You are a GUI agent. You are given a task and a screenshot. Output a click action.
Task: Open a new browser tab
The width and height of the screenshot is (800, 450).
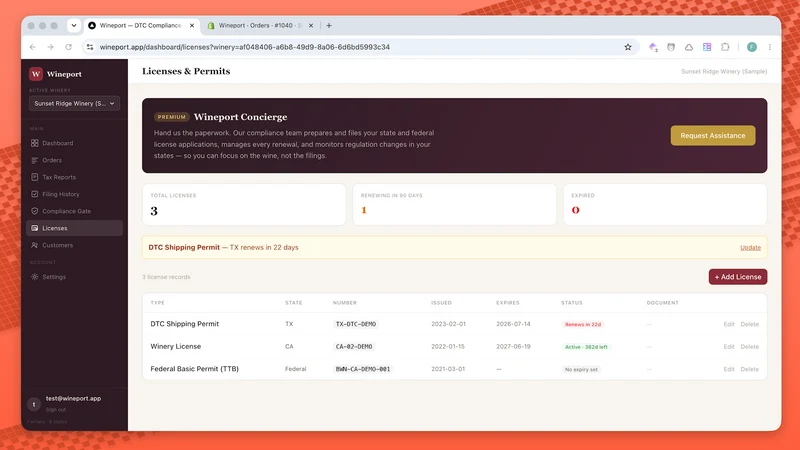point(329,26)
